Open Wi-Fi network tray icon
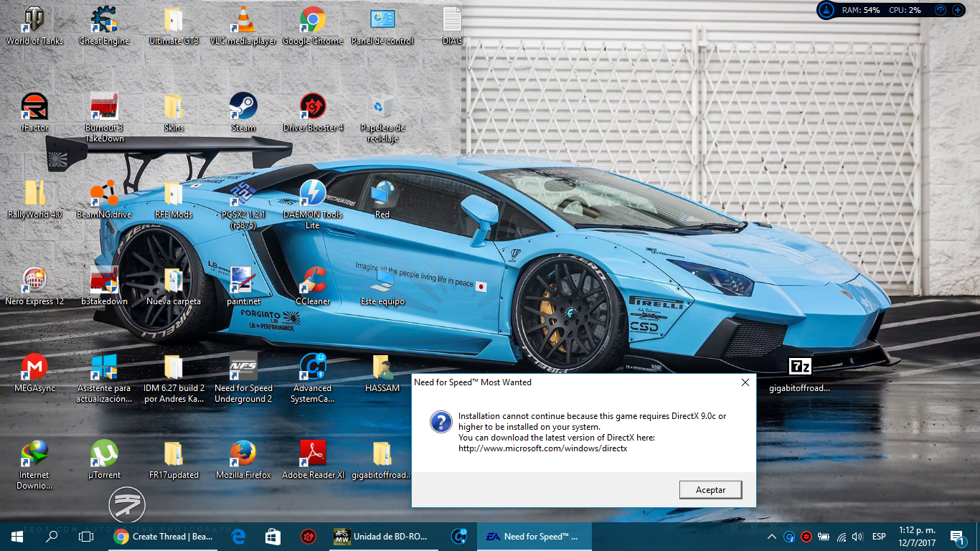Screen dimensions: 980x551 coord(841,537)
